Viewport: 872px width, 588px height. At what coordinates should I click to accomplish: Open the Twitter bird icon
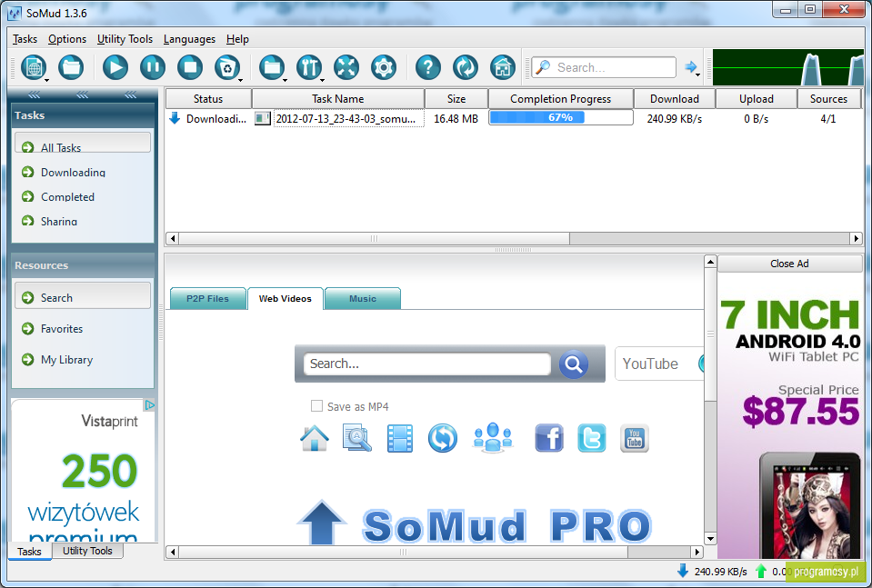[592, 438]
